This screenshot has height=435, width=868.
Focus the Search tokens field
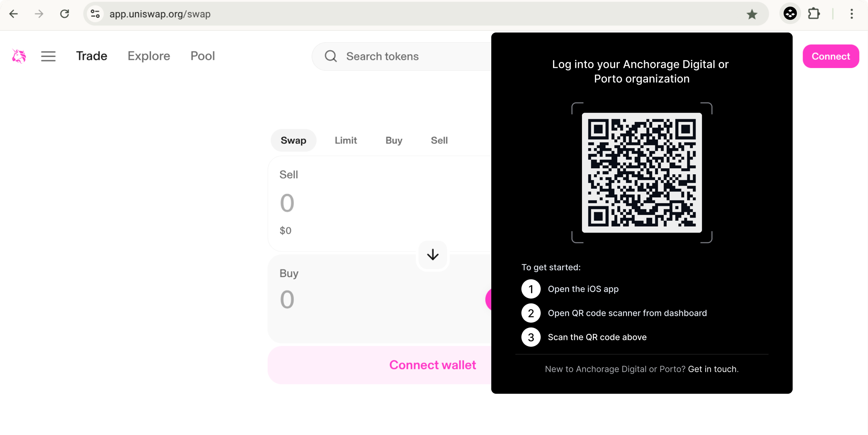(401, 56)
